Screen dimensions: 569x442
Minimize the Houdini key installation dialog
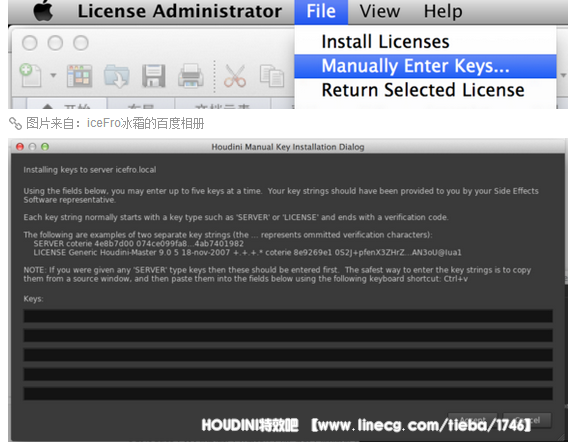click(32, 147)
